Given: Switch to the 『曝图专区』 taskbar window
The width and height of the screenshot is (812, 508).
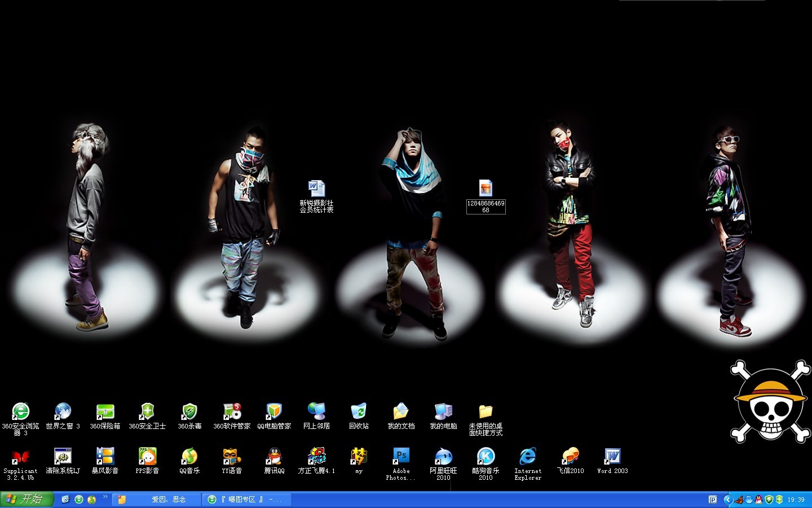Looking at the screenshot, I should click(x=247, y=500).
